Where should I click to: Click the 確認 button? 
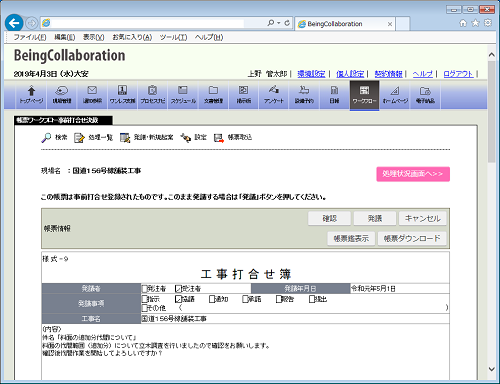pos(329,218)
